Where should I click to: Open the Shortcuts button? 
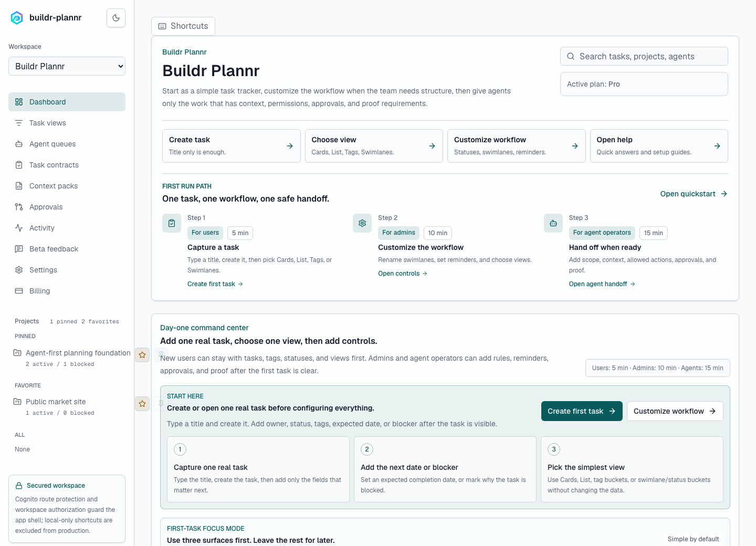point(183,26)
